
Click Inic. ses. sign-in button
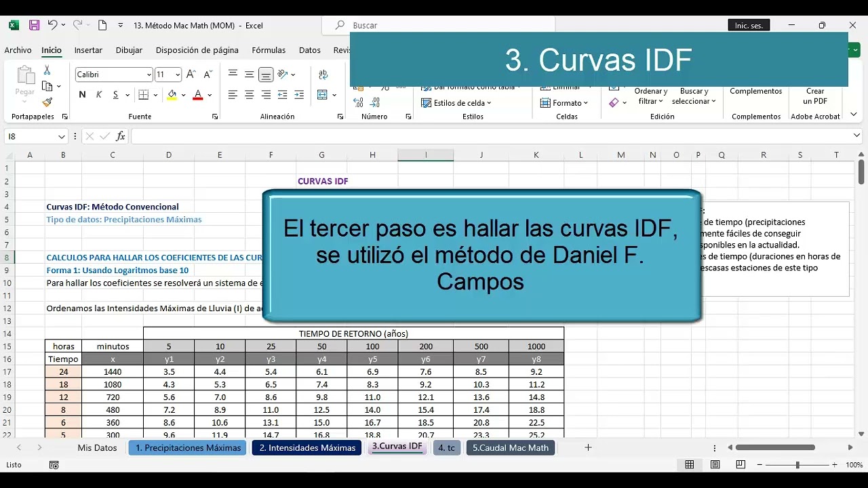pyautogui.click(x=749, y=25)
